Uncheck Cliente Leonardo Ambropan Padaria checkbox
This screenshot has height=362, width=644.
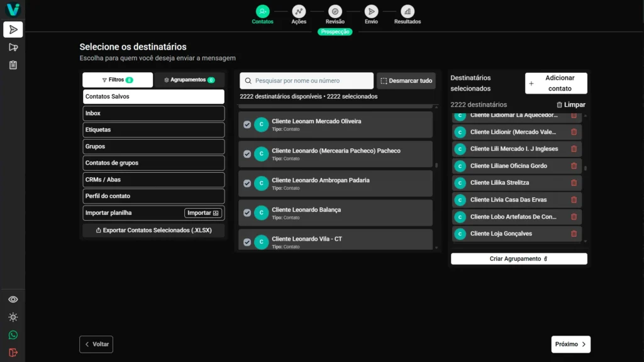coord(247,184)
